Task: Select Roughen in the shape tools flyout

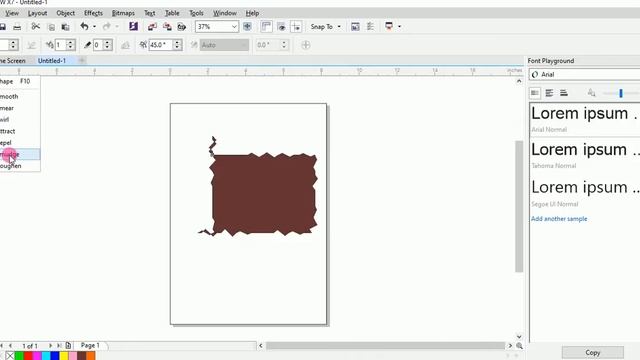Action: click(x=20, y=166)
